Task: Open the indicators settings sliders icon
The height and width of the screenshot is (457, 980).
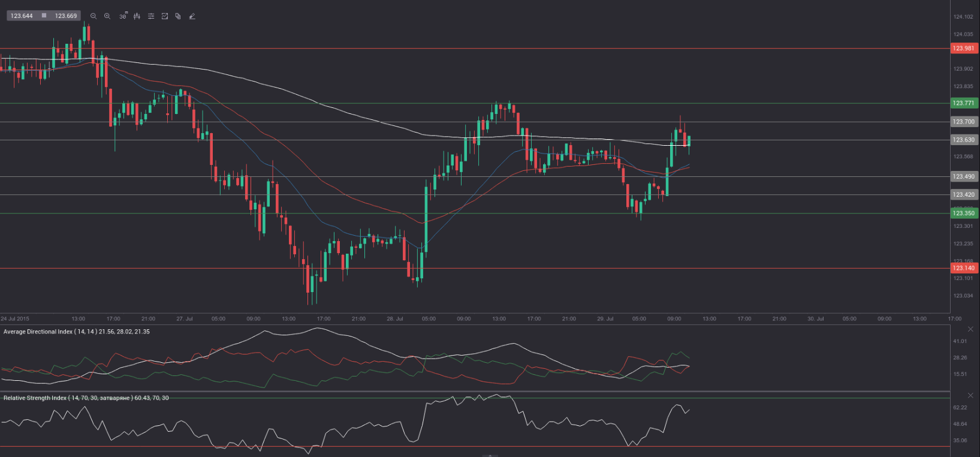Action: 151,16
